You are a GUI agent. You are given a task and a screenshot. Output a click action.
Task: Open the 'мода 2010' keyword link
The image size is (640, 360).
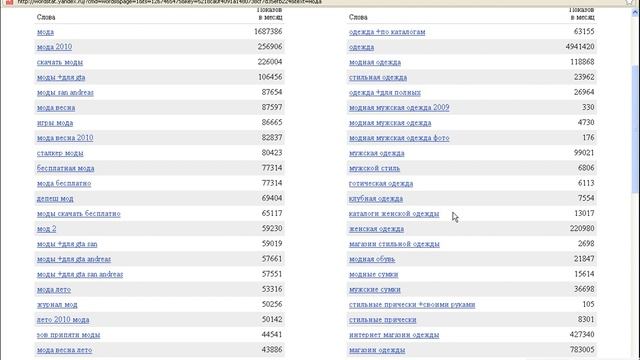click(54, 47)
